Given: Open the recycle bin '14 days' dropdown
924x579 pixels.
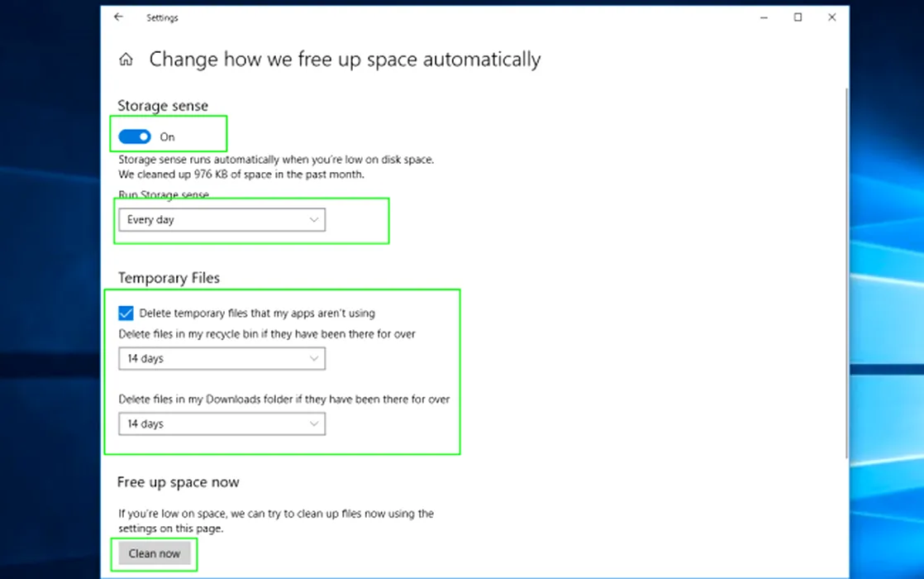Looking at the screenshot, I should tap(221, 358).
